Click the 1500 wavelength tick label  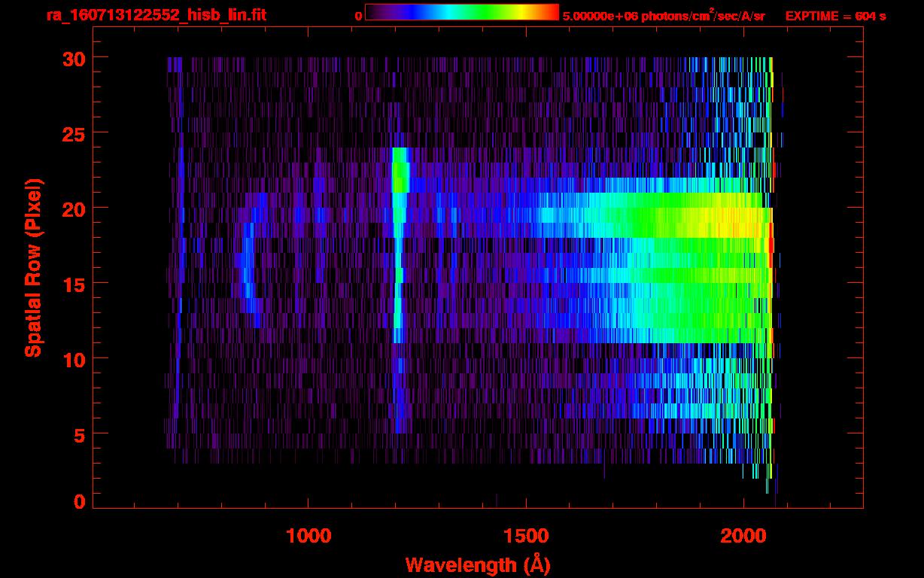click(x=525, y=536)
